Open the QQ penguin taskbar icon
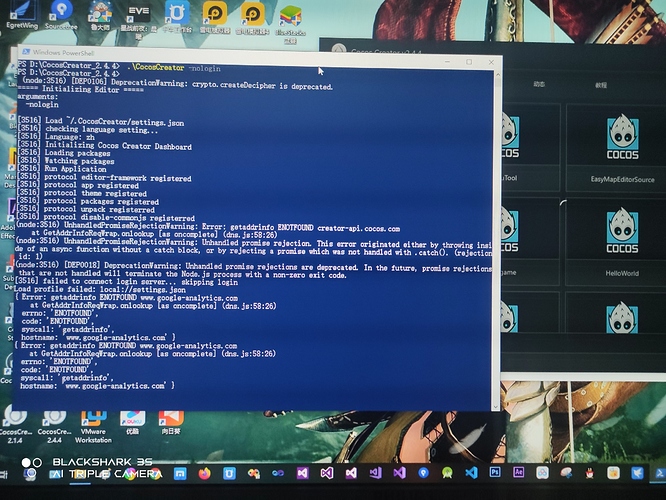The width and height of the screenshot is (666, 500). pyautogui.click(x=590, y=473)
